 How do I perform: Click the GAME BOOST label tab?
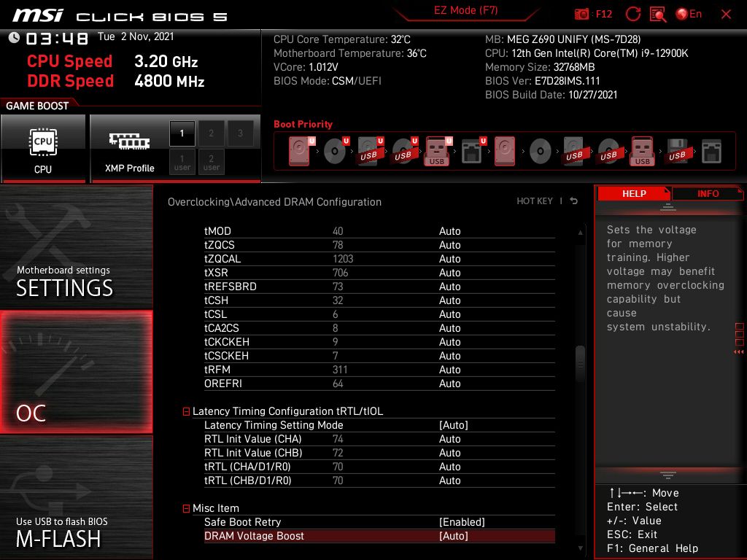click(37, 106)
